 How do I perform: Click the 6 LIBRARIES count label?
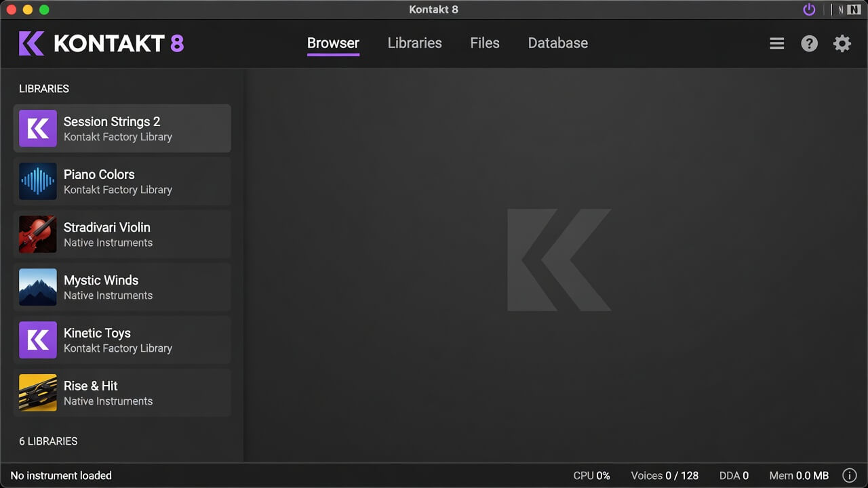[x=48, y=441]
